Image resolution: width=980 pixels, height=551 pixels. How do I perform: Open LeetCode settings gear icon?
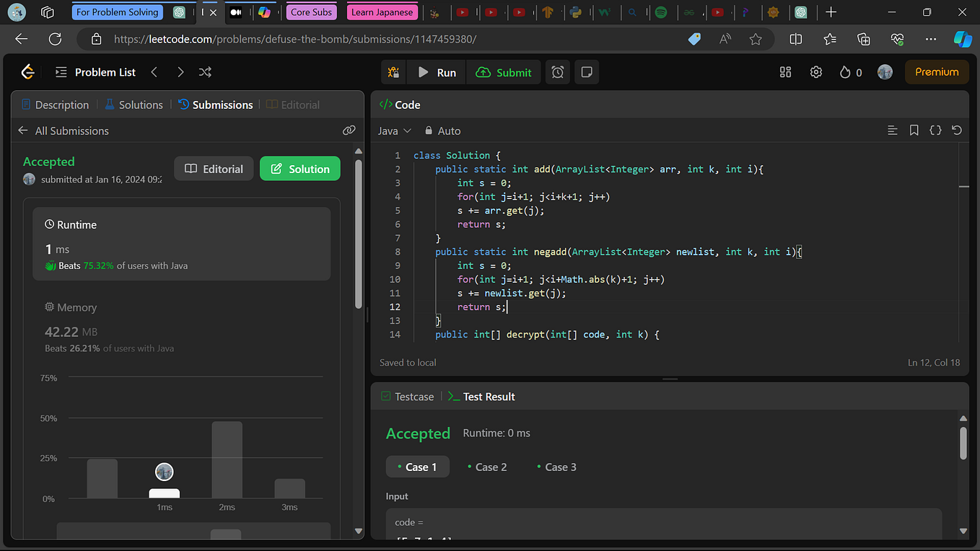point(816,72)
